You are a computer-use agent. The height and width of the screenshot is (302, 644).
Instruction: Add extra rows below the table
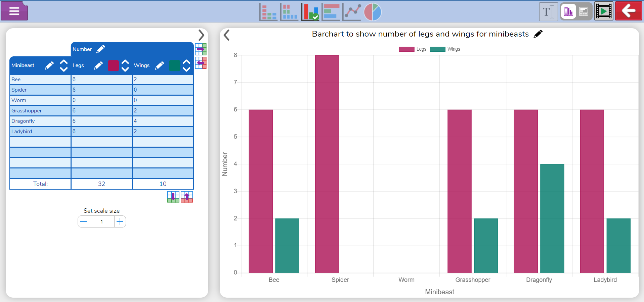click(x=173, y=197)
